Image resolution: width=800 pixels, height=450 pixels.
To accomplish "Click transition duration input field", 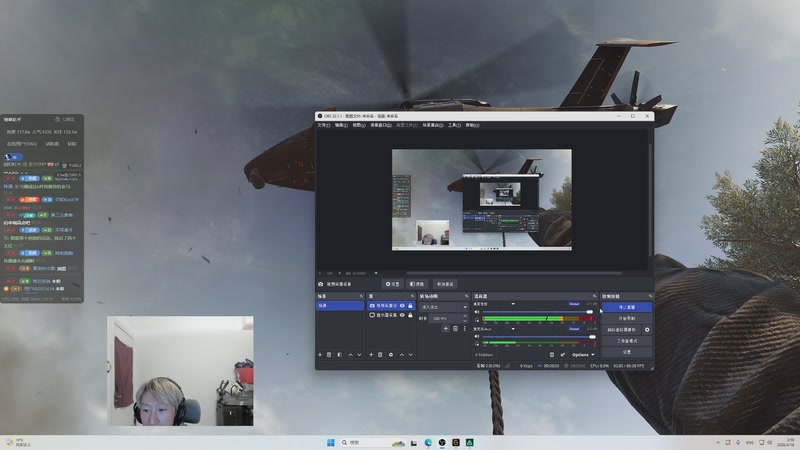I will click(x=446, y=318).
